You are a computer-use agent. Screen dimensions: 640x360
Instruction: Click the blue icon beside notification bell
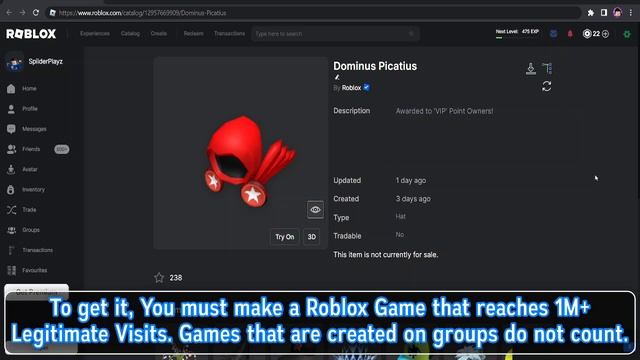click(x=553, y=34)
